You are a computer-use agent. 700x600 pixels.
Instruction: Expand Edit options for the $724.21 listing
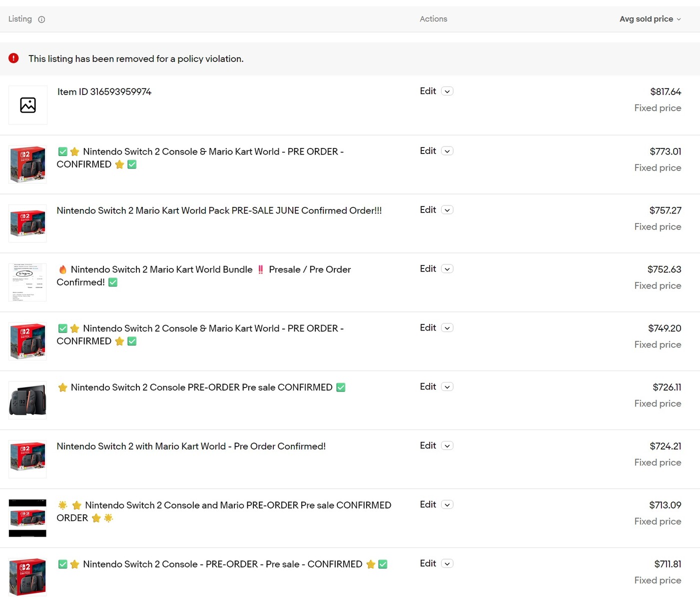[x=447, y=446]
